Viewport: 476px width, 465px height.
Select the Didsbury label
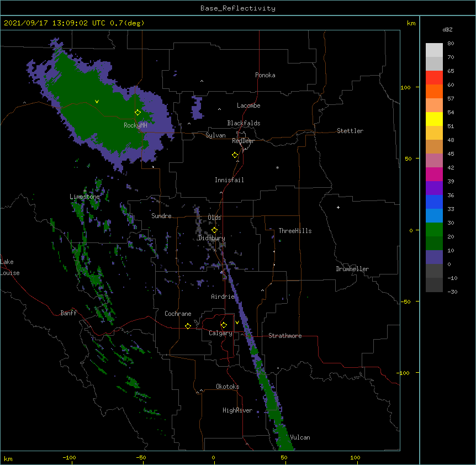tap(211, 238)
